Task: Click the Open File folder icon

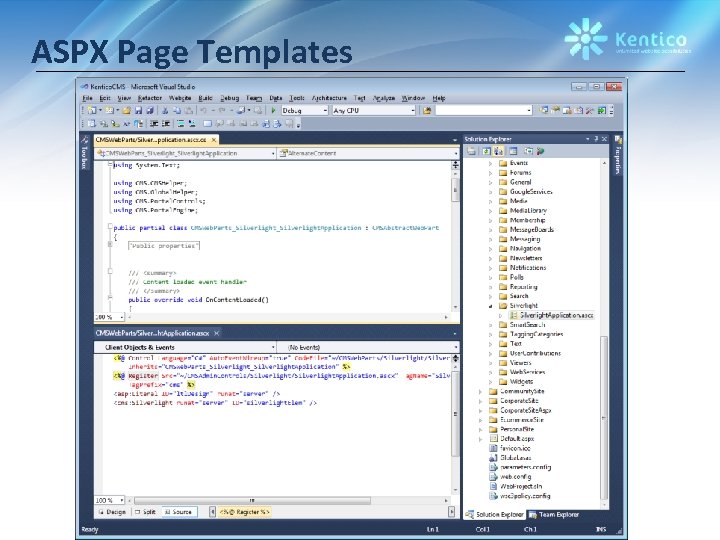Action: point(126,111)
